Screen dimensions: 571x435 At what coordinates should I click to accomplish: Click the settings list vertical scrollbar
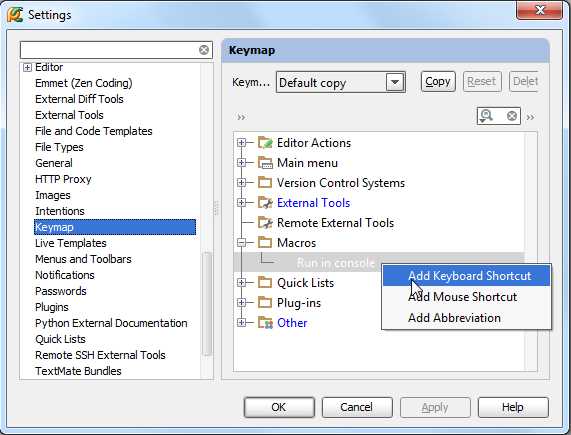click(207, 304)
